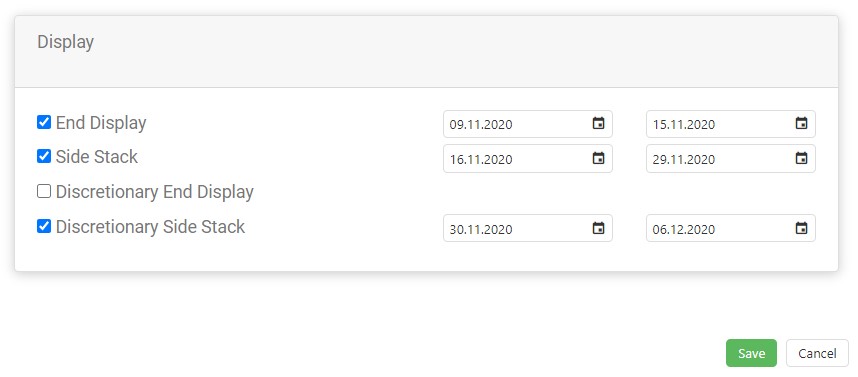Uncheck the Side Stack checkbox
858x377 pixels.
pyautogui.click(x=44, y=156)
